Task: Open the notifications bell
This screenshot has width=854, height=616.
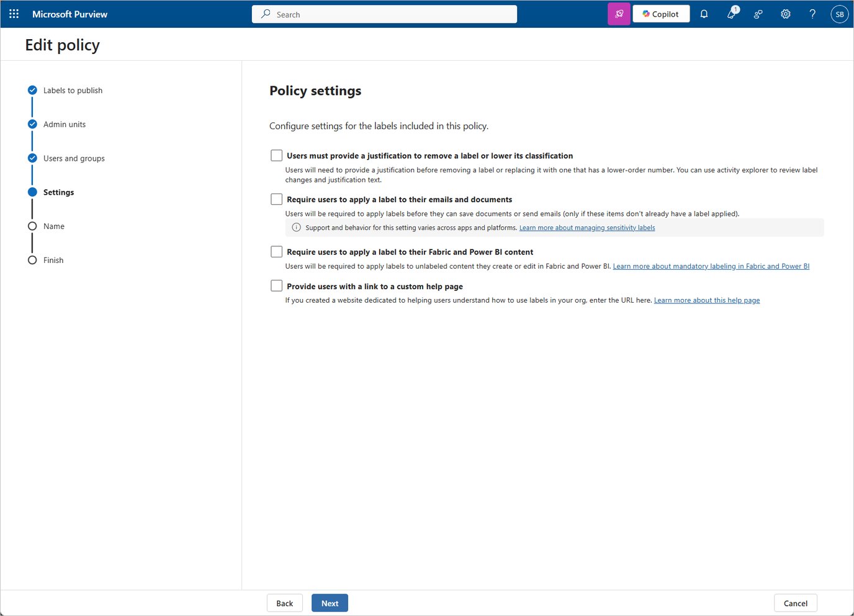Action: pyautogui.click(x=704, y=14)
